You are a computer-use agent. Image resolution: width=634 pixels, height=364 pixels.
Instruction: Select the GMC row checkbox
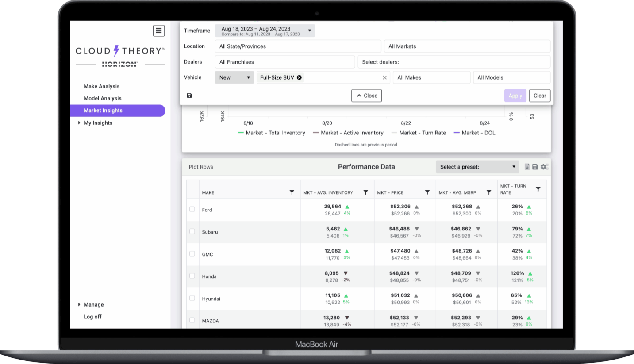(192, 253)
